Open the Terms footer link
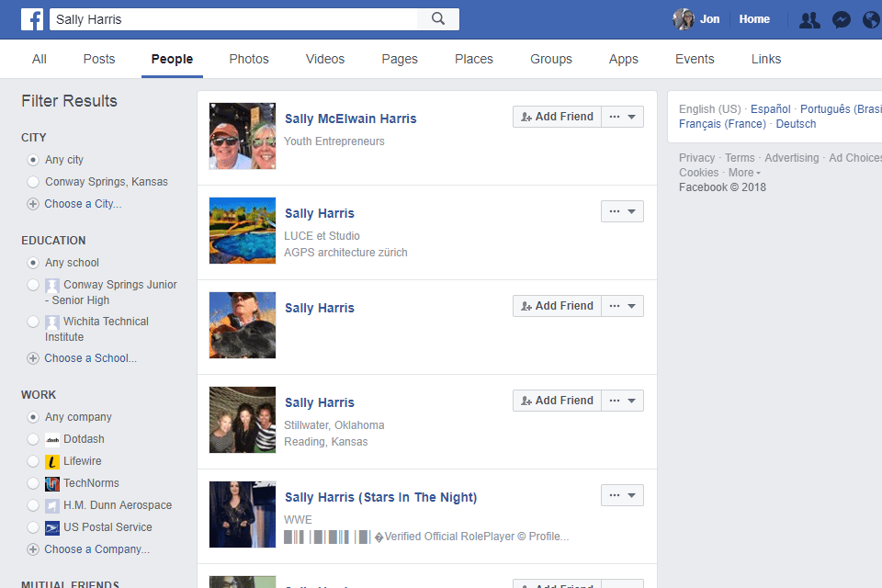882x588 pixels. [x=739, y=158]
